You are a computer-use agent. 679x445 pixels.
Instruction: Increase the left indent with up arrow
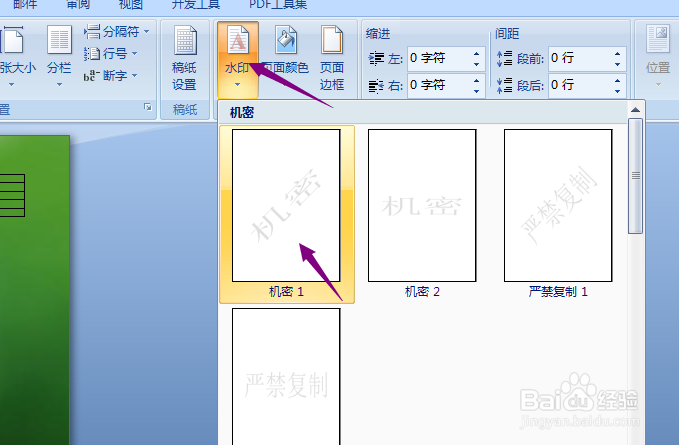[x=476, y=54]
